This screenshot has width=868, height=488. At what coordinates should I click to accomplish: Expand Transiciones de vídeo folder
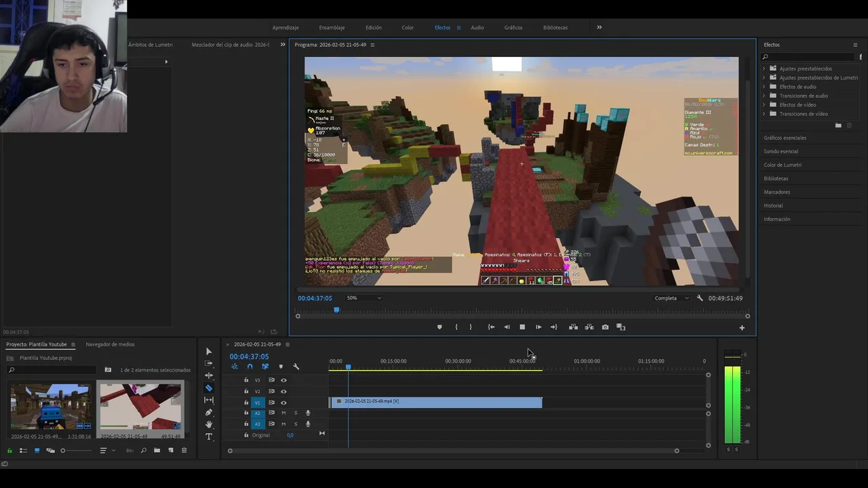pyautogui.click(x=764, y=114)
